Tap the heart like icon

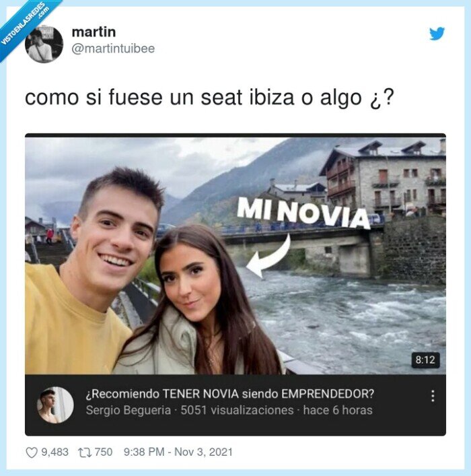pyautogui.click(x=31, y=452)
